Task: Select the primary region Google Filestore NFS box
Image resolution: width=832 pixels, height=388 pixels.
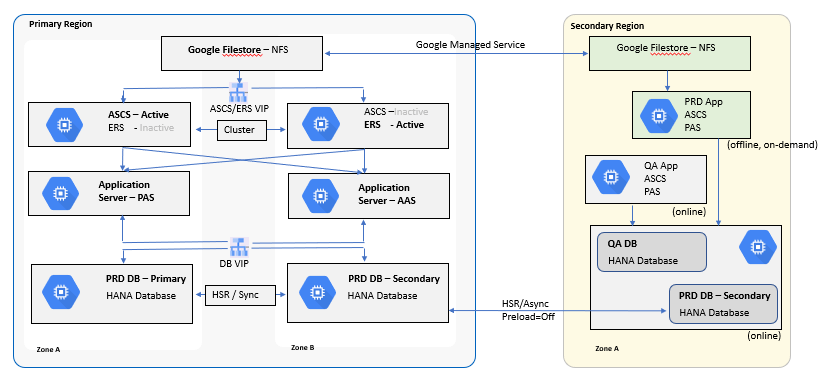Action: click(x=242, y=53)
